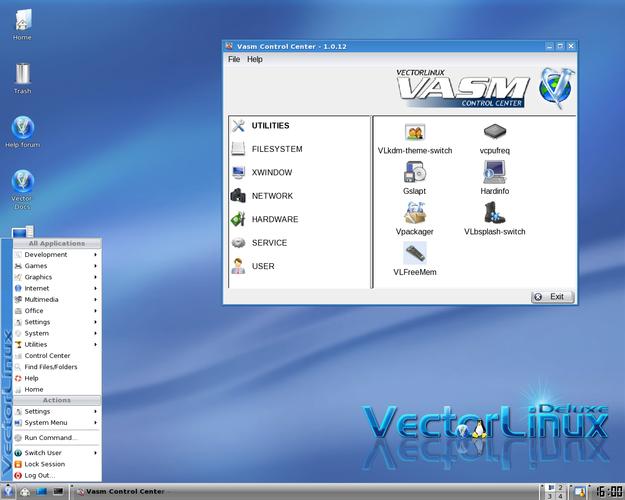Screen dimensions: 625x500
Task: Open System Menu under Actions
Action: tap(57, 423)
